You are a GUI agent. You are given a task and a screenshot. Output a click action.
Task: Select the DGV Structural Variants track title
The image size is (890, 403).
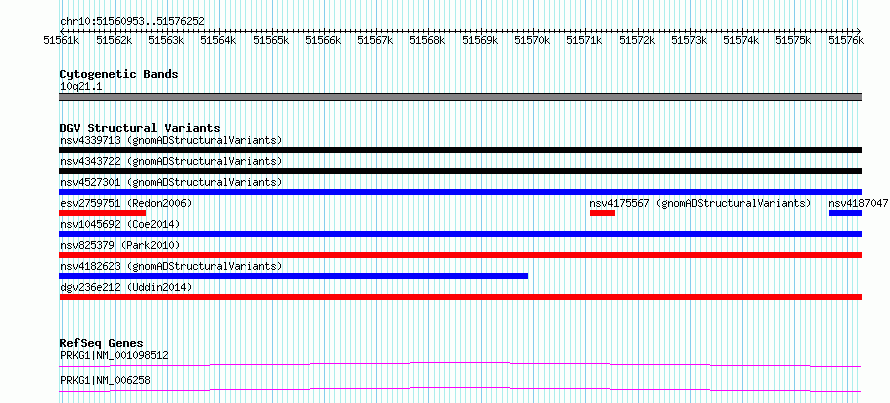coord(140,128)
